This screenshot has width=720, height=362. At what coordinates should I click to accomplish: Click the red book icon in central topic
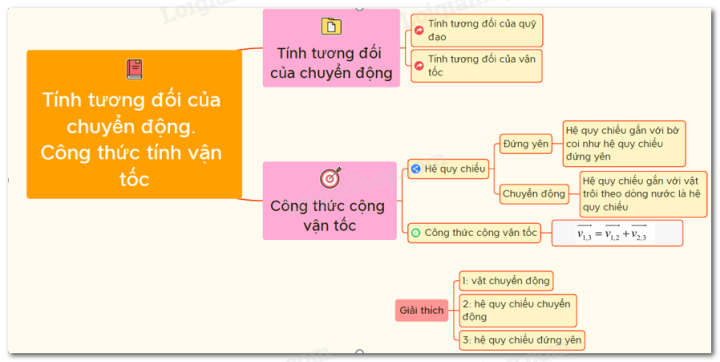(135, 69)
